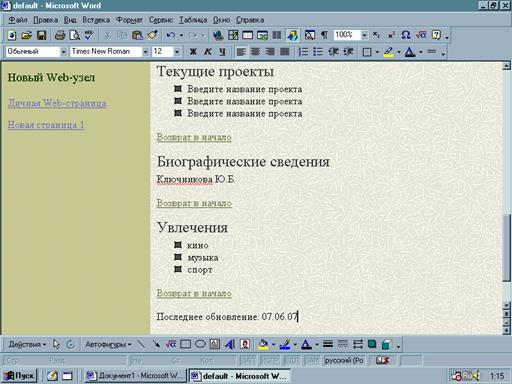Screen dimensions: 512x384
Task: Switch to Документ1 in the taskbar
Action: click(x=135, y=376)
